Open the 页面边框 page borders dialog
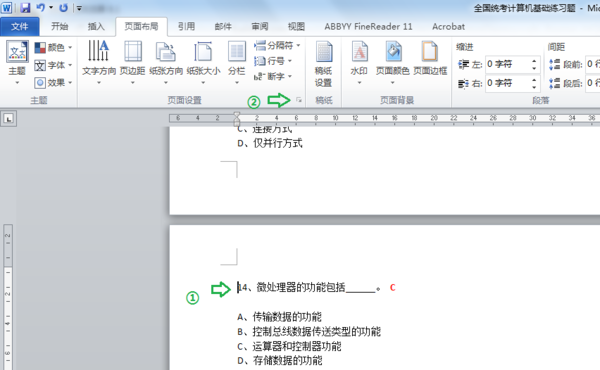 pyautogui.click(x=430, y=58)
